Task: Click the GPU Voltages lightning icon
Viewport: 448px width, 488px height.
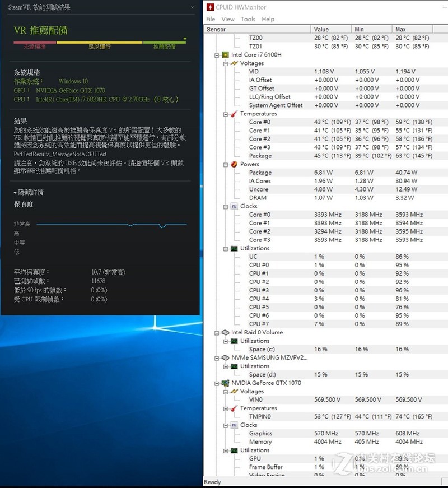Action: (234, 392)
